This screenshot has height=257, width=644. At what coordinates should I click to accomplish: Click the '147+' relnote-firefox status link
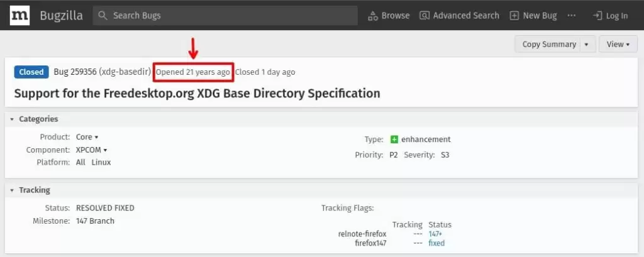click(x=435, y=234)
